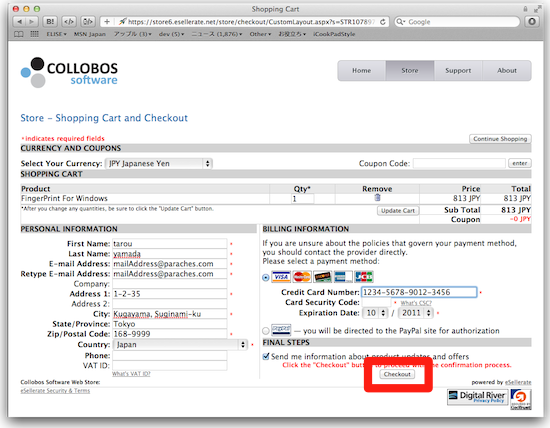
Task: Click the Hatena B! toolbar button
Action: click(x=50, y=22)
